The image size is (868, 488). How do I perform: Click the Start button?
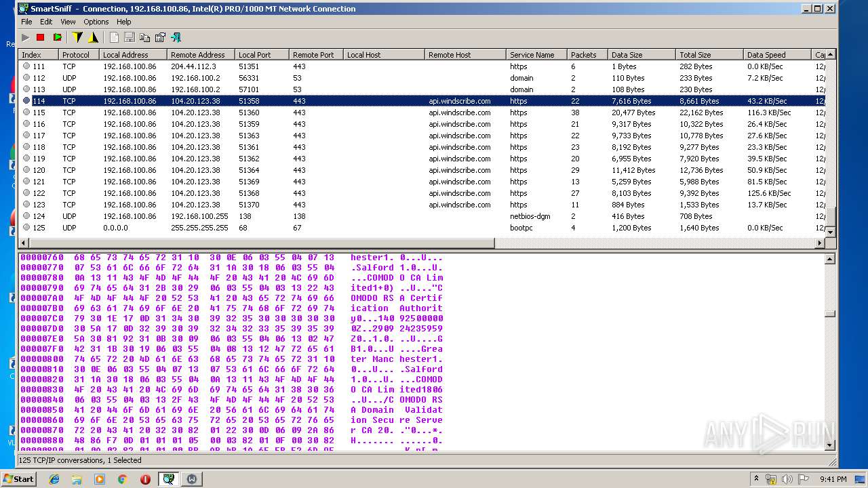18,479
